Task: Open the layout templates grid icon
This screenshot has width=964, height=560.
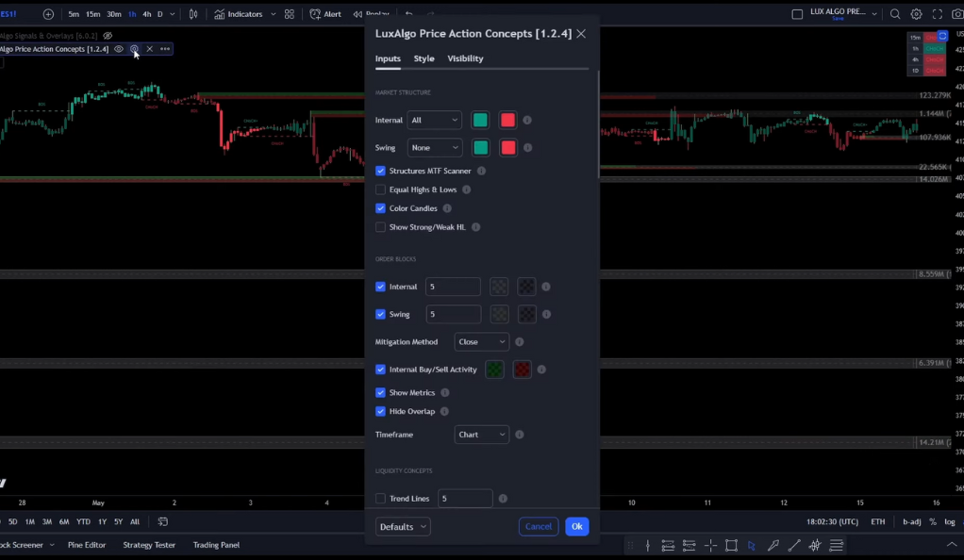Action: click(290, 14)
